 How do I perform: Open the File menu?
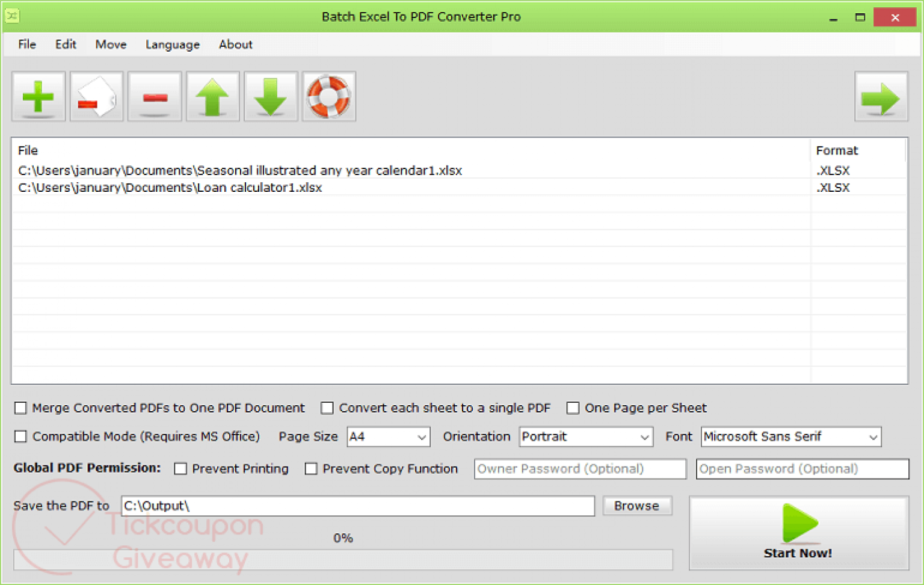pyautogui.click(x=27, y=44)
